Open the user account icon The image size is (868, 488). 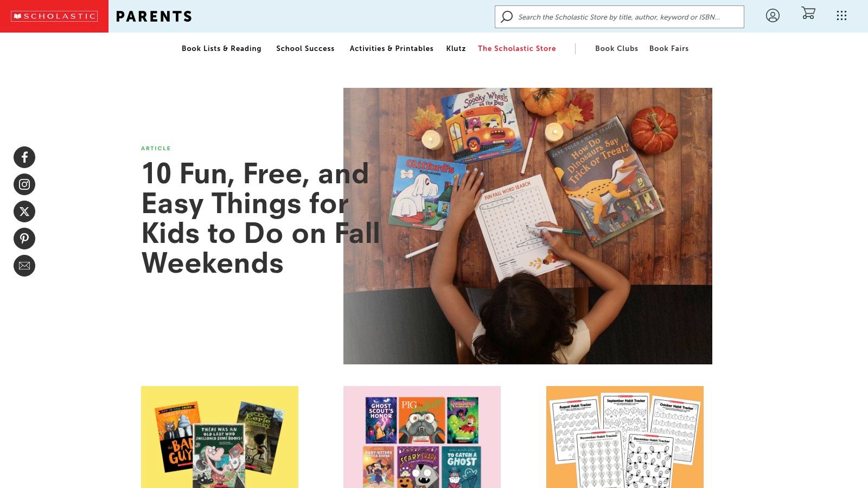pos(773,16)
